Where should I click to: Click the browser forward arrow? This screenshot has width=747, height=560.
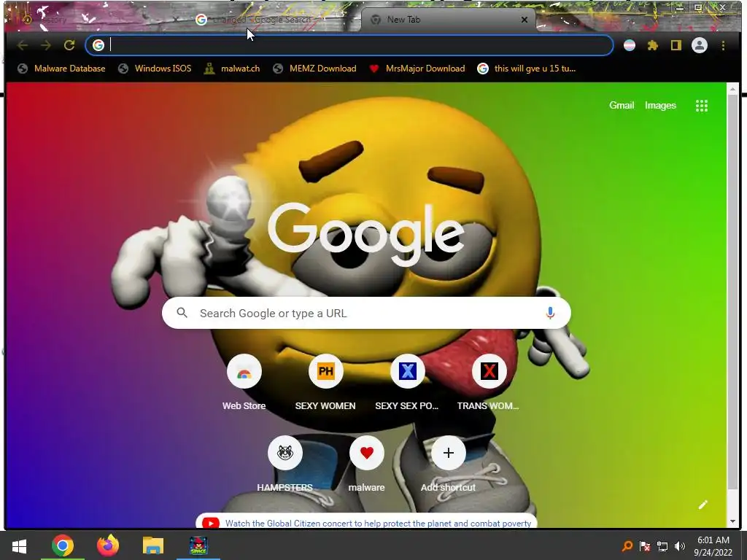click(46, 45)
